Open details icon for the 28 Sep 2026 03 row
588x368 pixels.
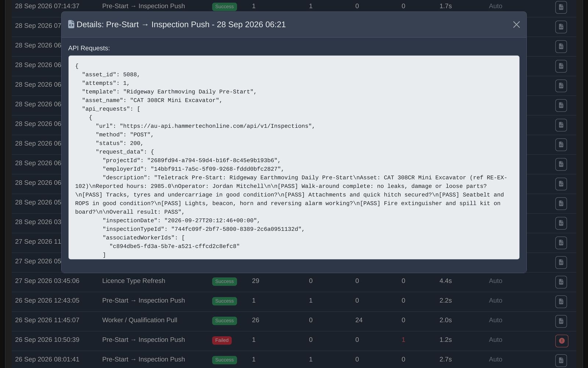pyautogui.click(x=561, y=223)
